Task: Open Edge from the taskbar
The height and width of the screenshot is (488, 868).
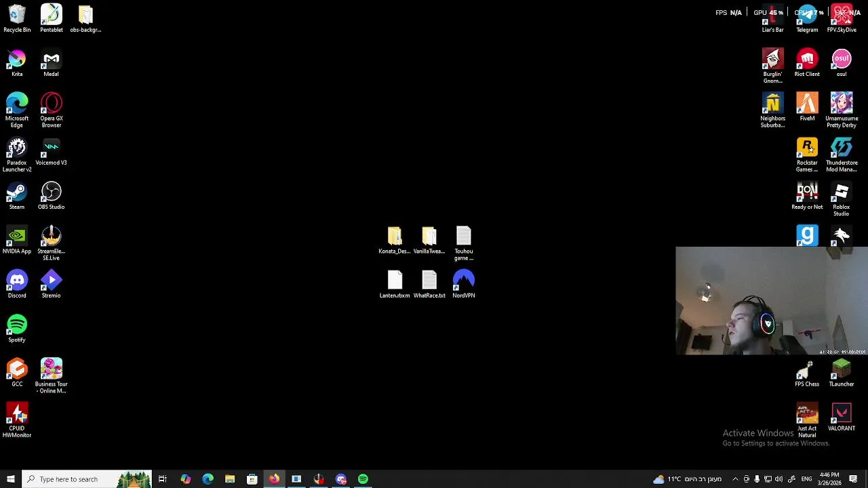Action: tap(208, 479)
